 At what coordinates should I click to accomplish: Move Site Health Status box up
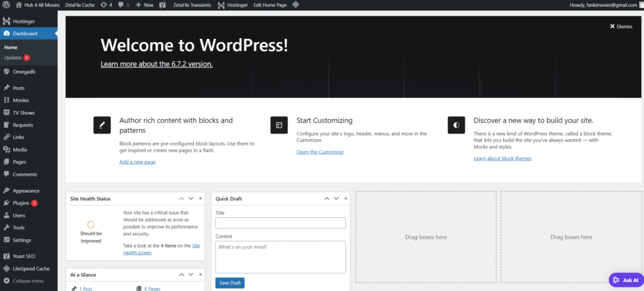click(x=182, y=198)
